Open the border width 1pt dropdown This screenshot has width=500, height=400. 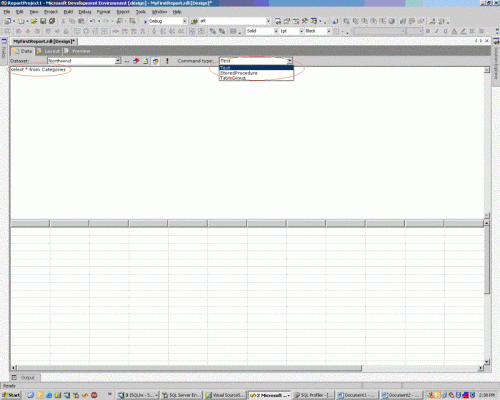[x=301, y=31]
